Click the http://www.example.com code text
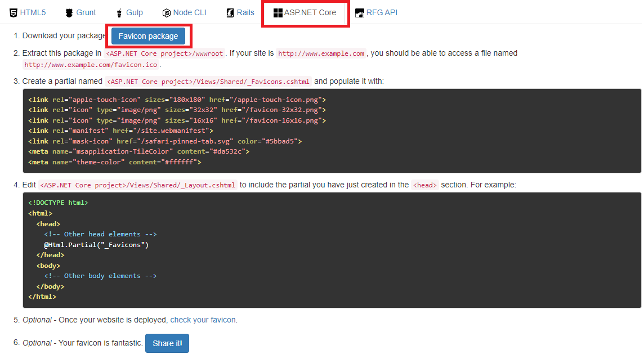 pyautogui.click(x=321, y=53)
